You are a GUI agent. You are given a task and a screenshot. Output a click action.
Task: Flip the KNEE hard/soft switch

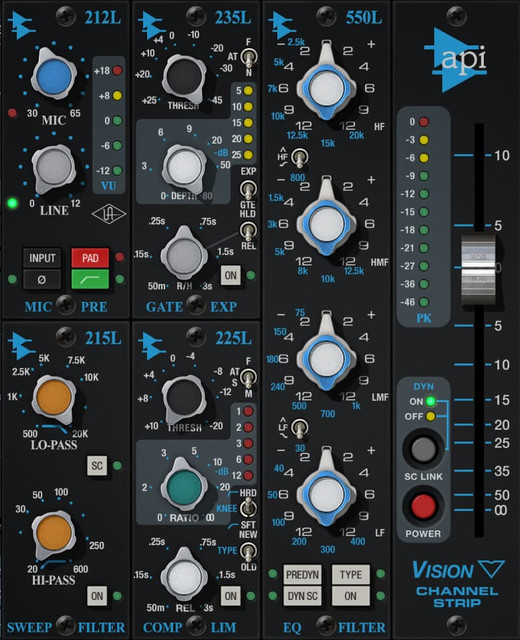click(x=248, y=509)
